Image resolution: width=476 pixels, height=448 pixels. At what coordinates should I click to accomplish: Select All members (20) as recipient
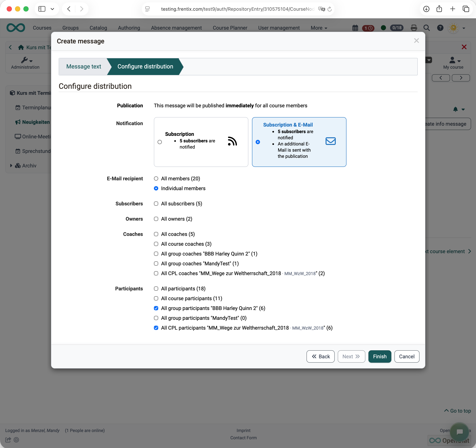[x=156, y=179]
